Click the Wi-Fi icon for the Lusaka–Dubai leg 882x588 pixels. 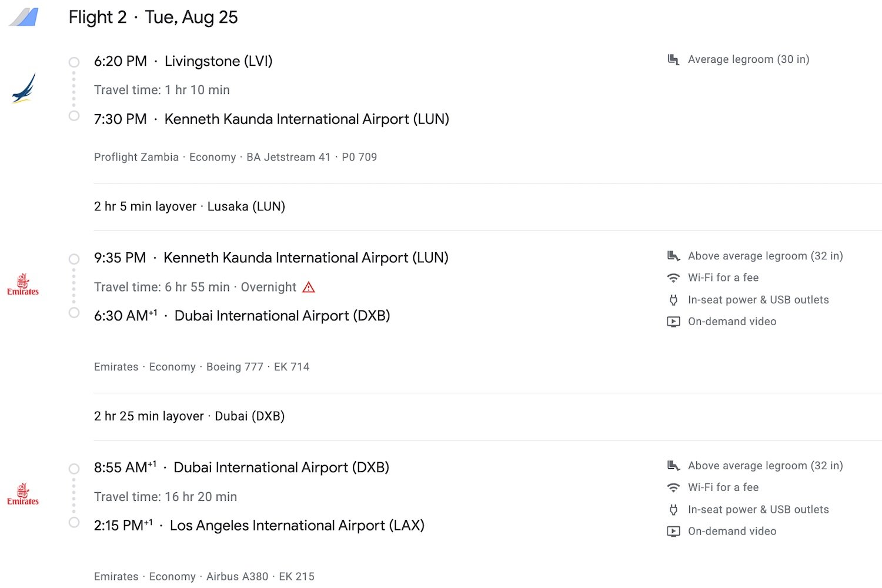click(673, 278)
